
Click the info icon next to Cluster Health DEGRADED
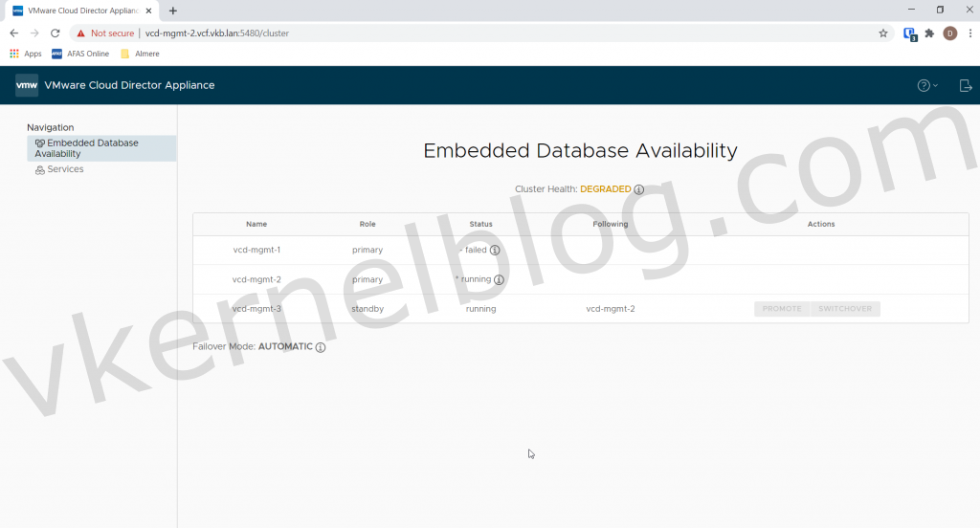[639, 189]
